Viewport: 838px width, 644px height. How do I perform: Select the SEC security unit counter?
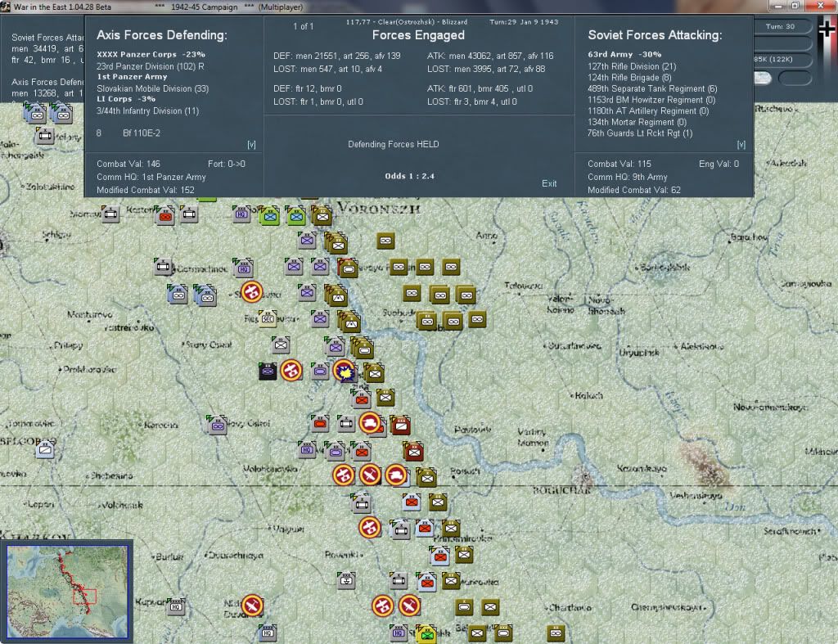(x=268, y=318)
